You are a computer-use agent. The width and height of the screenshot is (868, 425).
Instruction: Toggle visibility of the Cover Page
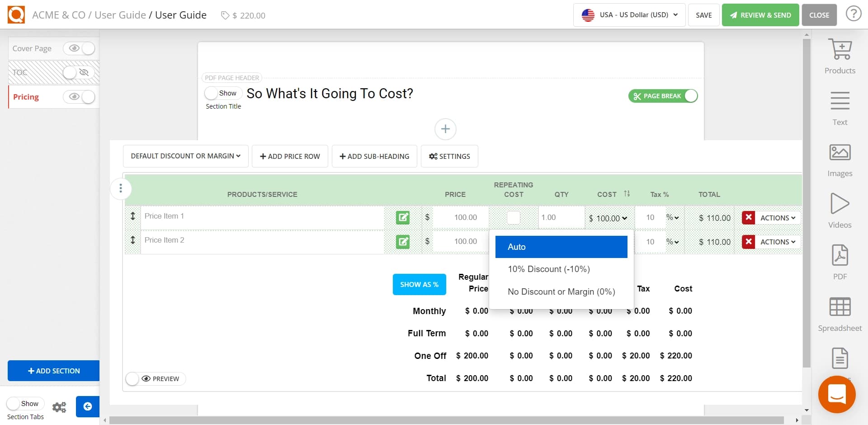[x=79, y=48]
